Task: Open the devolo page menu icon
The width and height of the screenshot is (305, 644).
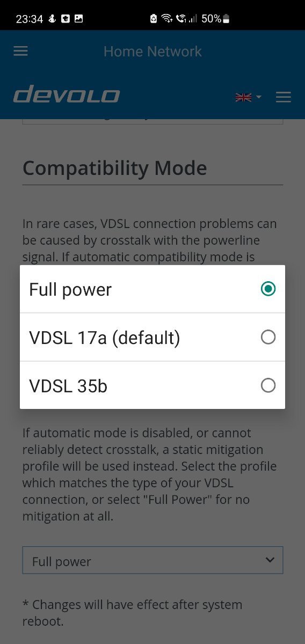Action: (x=283, y=97)
